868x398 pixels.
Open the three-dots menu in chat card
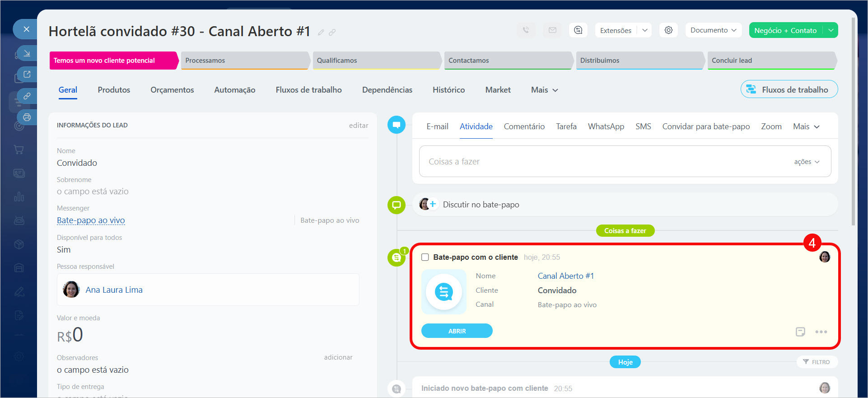pos(821,332)
